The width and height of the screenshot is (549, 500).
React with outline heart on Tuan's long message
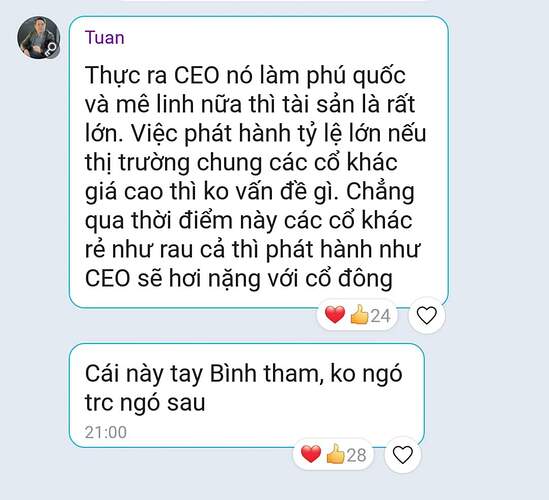pyautogui.click(x=426, y=315)
